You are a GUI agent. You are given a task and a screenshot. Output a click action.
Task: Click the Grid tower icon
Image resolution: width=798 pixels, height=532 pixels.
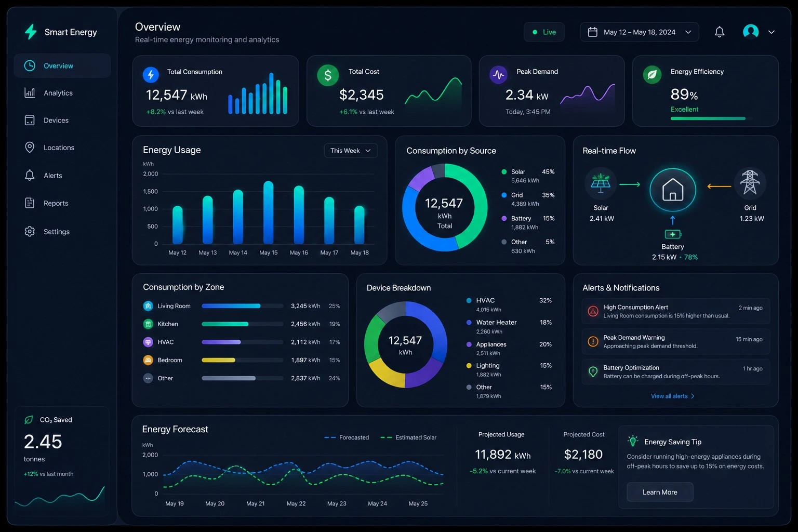[750, 183]
